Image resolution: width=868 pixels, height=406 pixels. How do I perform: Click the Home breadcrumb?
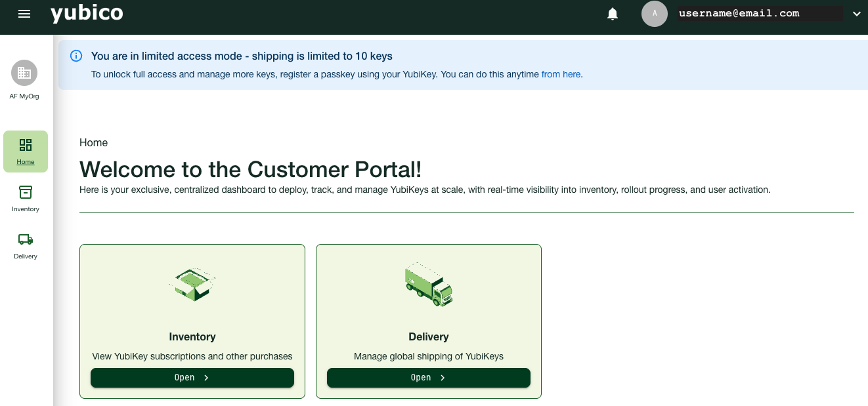pos(93,142)
